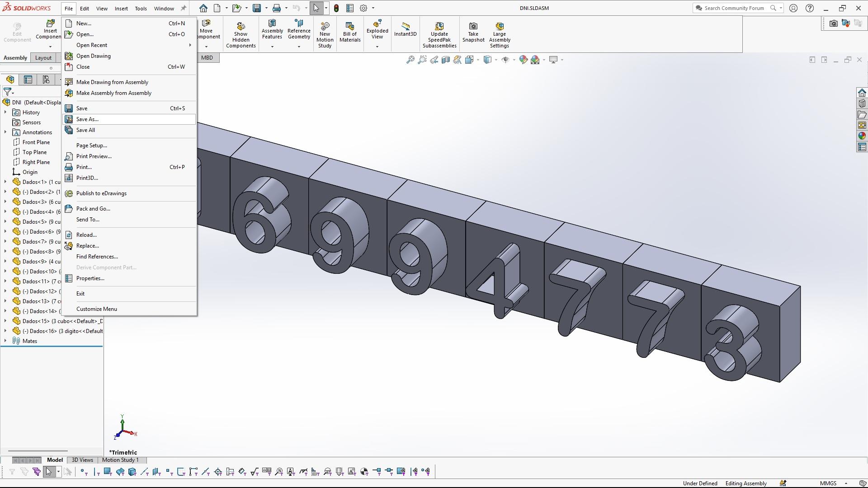Click Edit Appearance color ball icon
The width and height of the screenshot is (868, 488).
coord(523,60)
